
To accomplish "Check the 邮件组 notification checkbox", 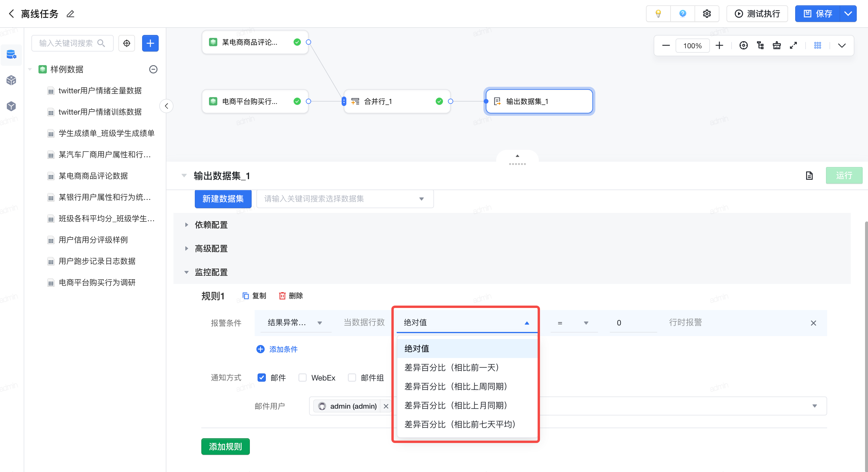I will tap(352, 378).
